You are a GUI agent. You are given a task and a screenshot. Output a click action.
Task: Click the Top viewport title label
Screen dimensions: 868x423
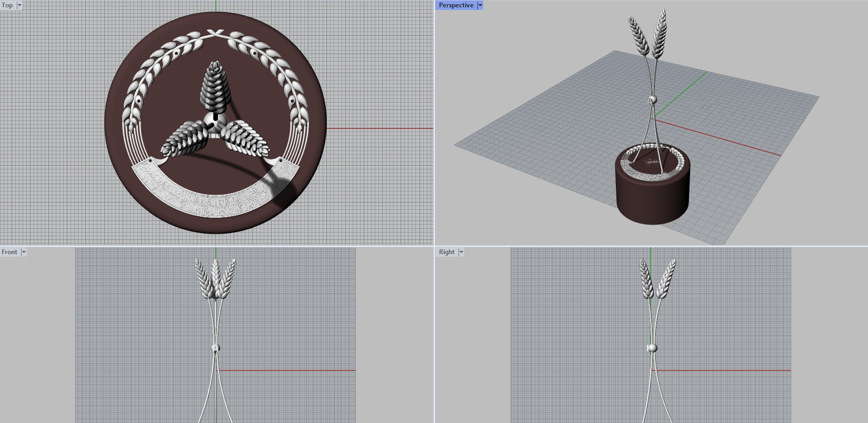click(x=7, y=5)
